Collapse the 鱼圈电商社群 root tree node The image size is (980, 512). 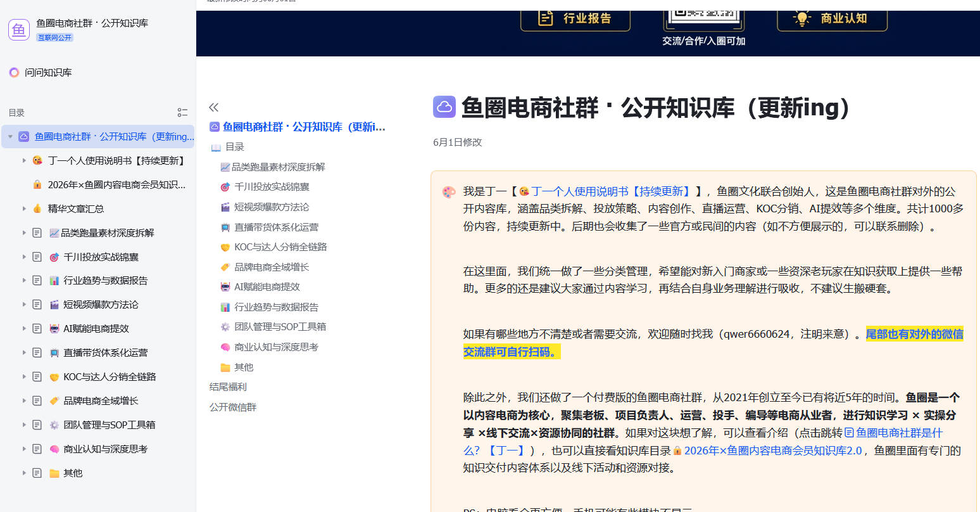(10, 137)
